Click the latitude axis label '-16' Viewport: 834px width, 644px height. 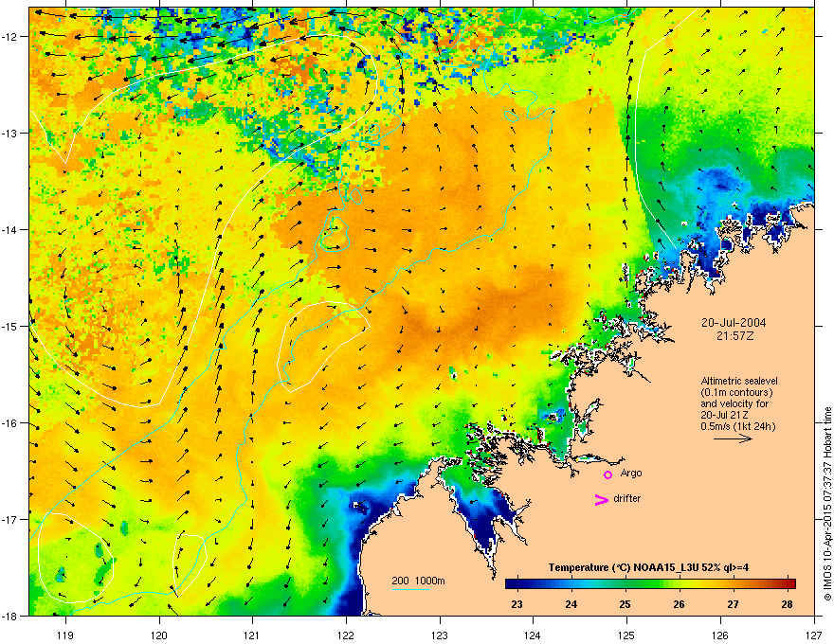point(10,423)
